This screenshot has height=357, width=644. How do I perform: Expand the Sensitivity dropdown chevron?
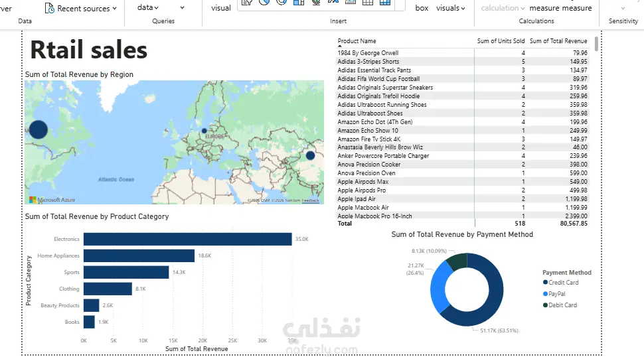623,8
